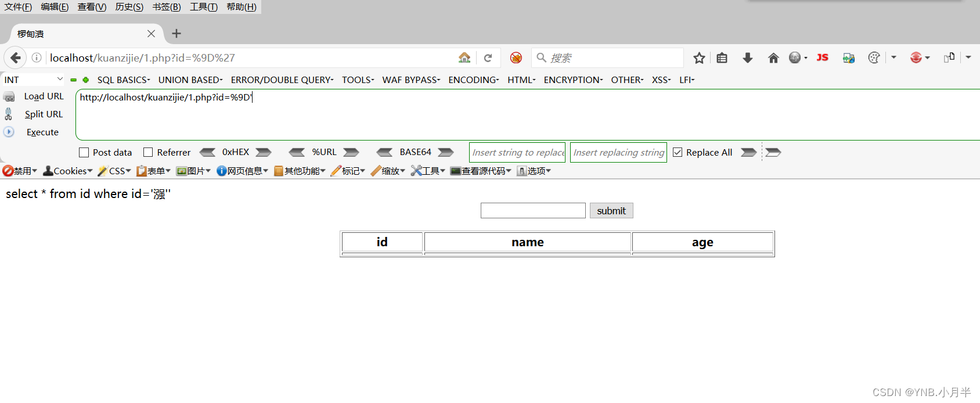Expand the XSS menu
The image size is (980, 403).
pyautogui.click(x=661, y=80)
